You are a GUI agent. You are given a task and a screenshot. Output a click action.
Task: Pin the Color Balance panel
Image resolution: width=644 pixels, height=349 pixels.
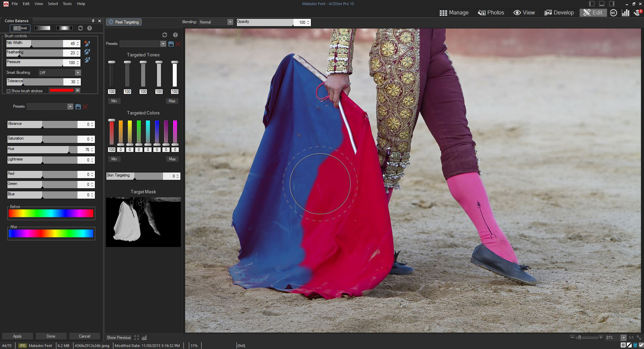[x=93, y=21]
